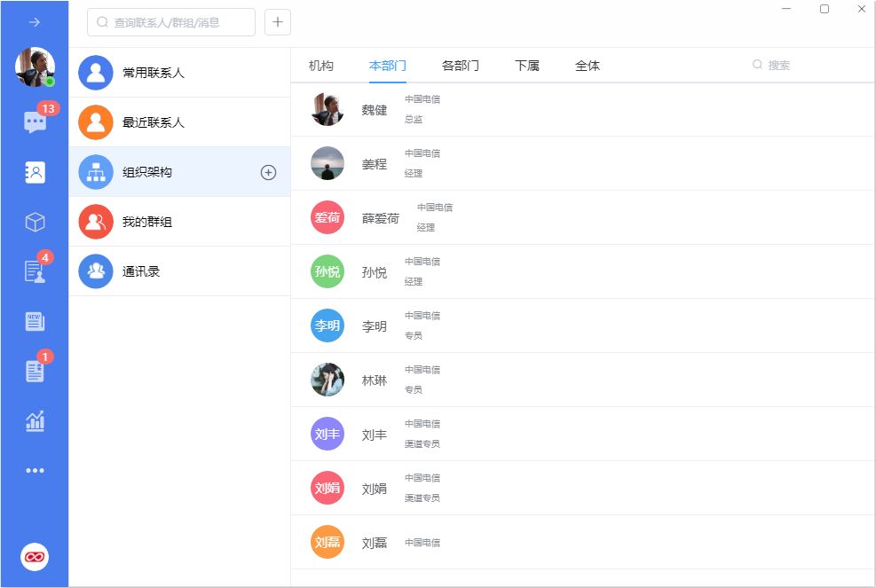Click the three-dots more icon in sidebar
This screenshot has width=876, height=588.
coord(35,471)
